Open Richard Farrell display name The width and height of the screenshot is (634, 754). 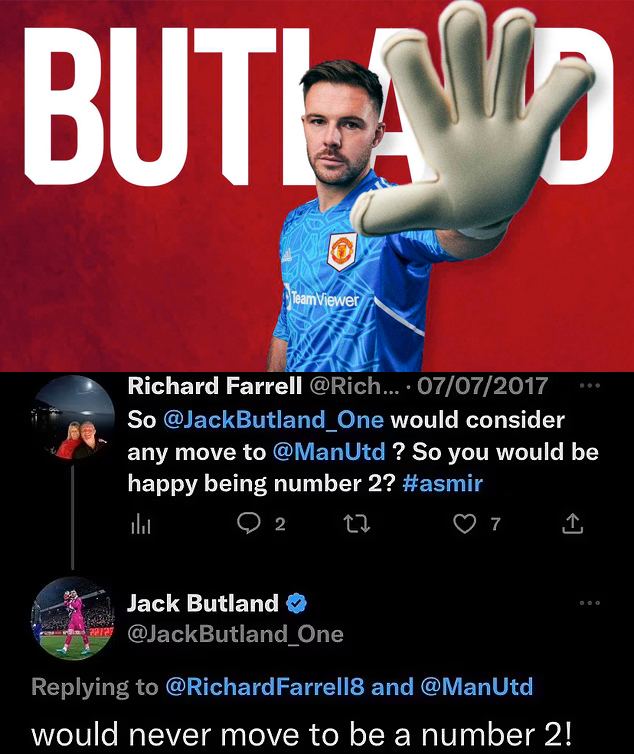tap(215, 386)
